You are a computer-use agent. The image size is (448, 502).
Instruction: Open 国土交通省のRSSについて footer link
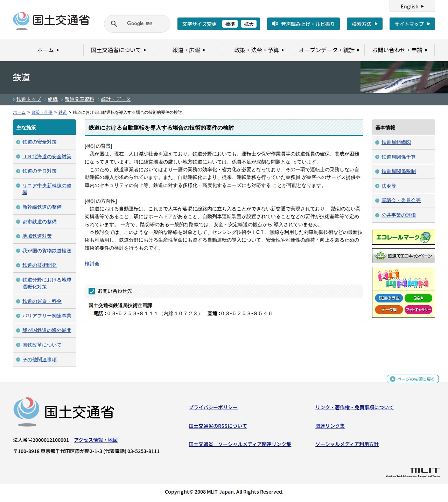(x=218, y=426)
